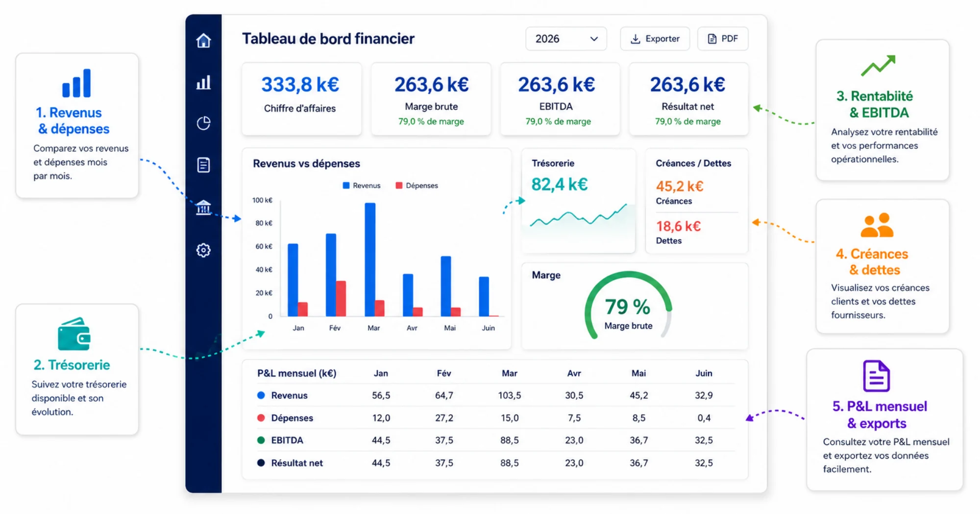The height and width of the screenshot is (514, 980).
Task: Click the red Fév expenses bar
Action: pos(341,298)
